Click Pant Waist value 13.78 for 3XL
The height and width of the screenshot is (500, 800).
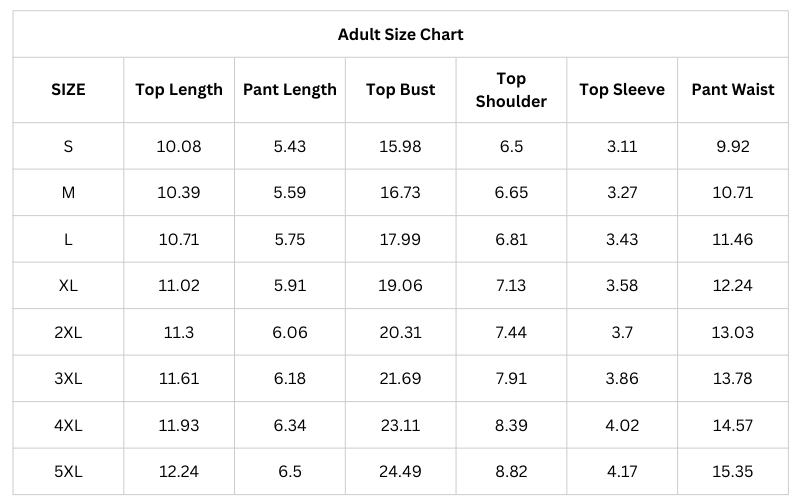pyautogui.click(x=732, y=378)
